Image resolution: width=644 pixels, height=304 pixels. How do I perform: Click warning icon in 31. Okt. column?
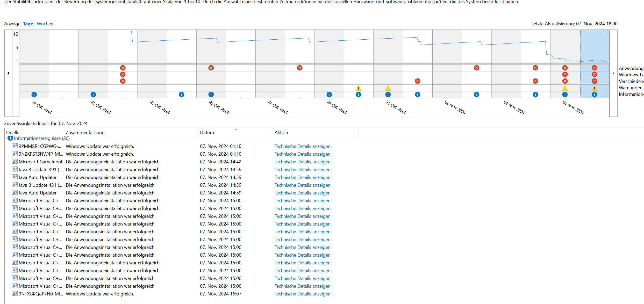click(x=388, y=88)
